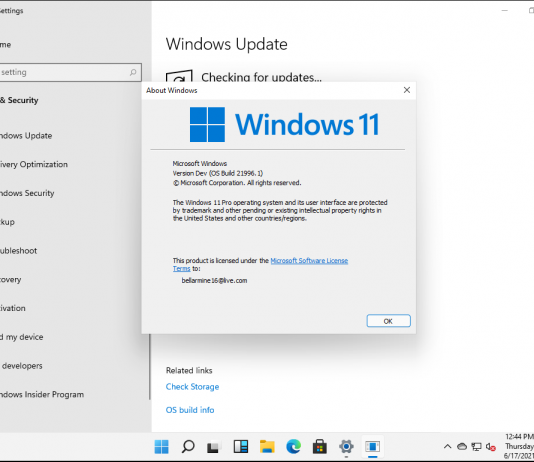534x462 pixels.
Task: Open the OS build info link
Action: 190,410
